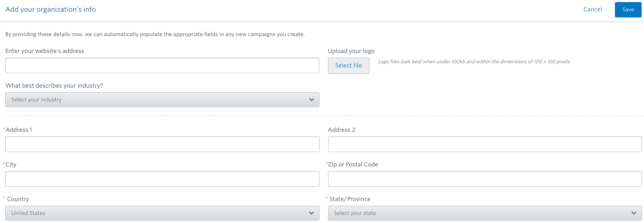The height and width of the screenshot is (223, 644).
Task: Click the 'Enter your website's address' label
Action: point(45,51)
